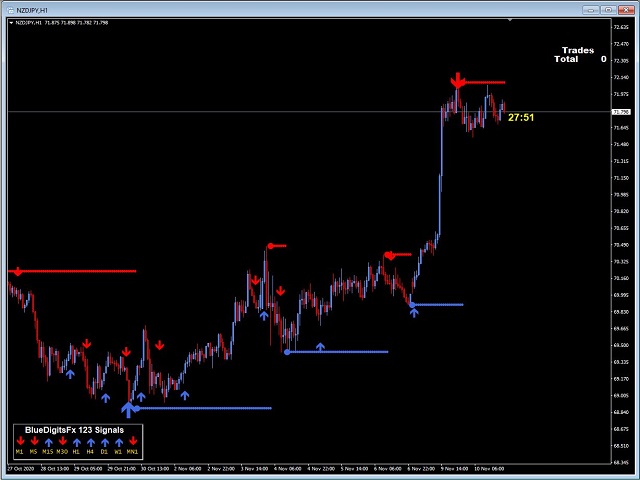Viewport: 640px width, 480px height.
Task: Click the M15 blue up-arrow signal
Action: coord(49,442)
